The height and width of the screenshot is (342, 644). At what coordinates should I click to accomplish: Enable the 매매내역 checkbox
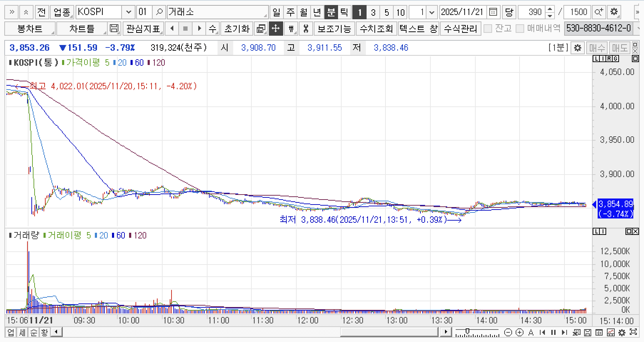tap(520, 29)
